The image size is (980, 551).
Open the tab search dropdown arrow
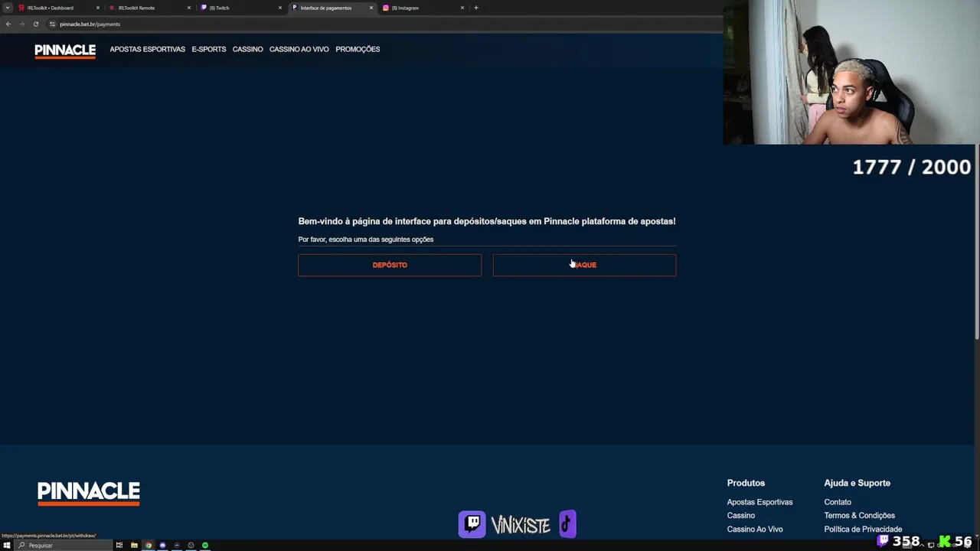tap(8, 8)
